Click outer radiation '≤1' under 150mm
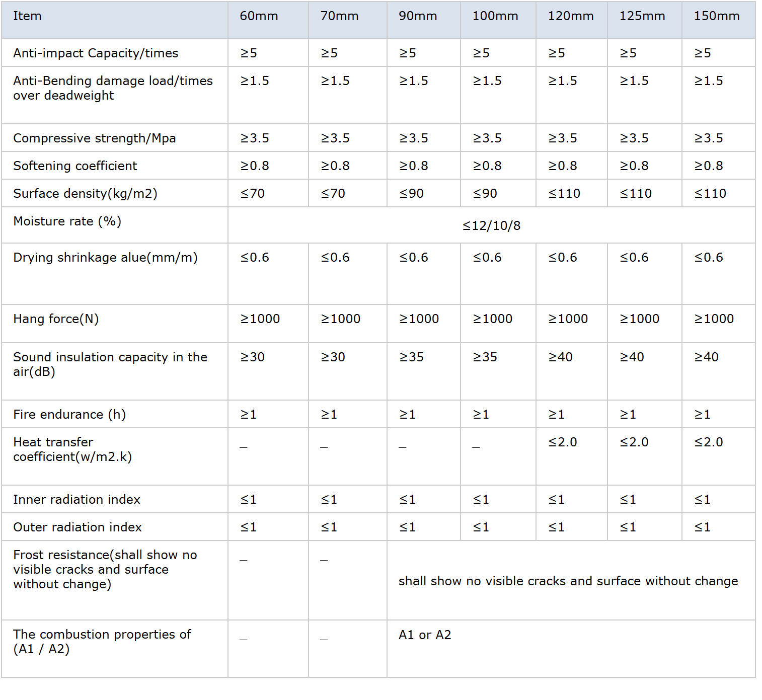Image resolution: width=762 pixels, height=700 pixels. pyautogui.click(x=702, y=527)
